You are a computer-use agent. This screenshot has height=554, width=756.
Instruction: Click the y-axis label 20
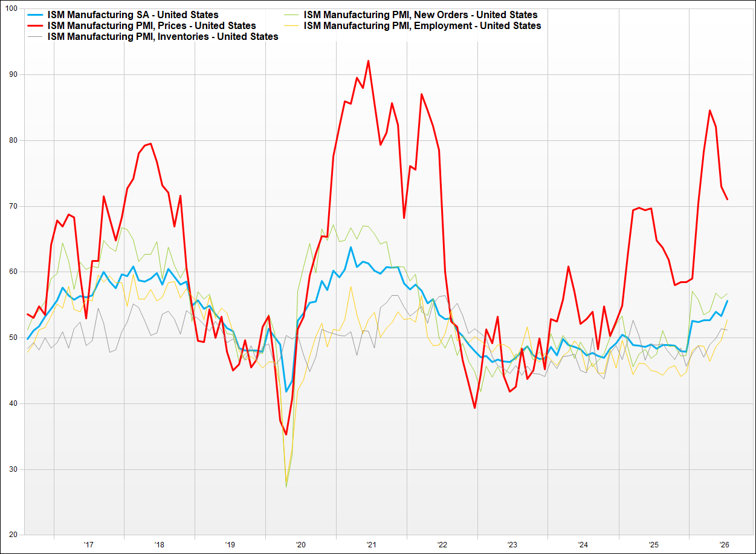click(13, 535)
